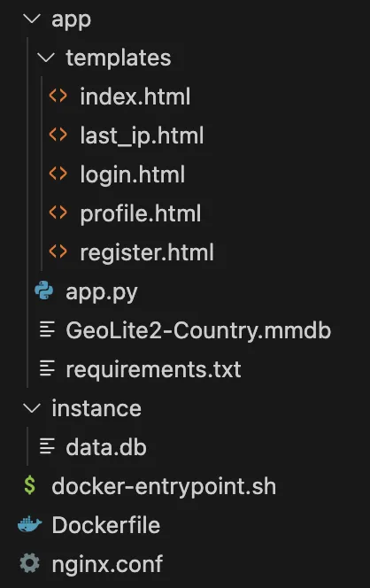
Task: Click the gear icon beside nginx.conf
Action: tap(29, 563)
